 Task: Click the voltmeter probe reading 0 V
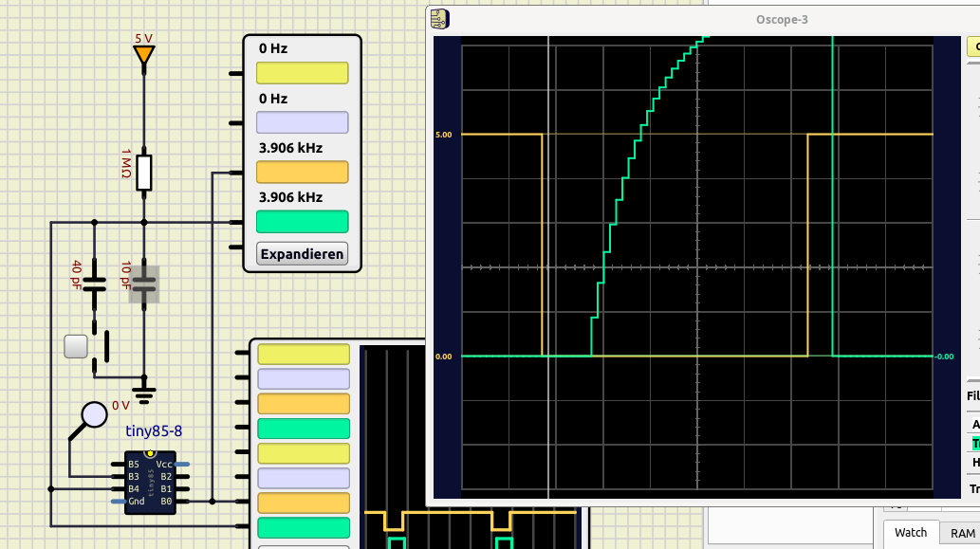click(x=93, y=414)
